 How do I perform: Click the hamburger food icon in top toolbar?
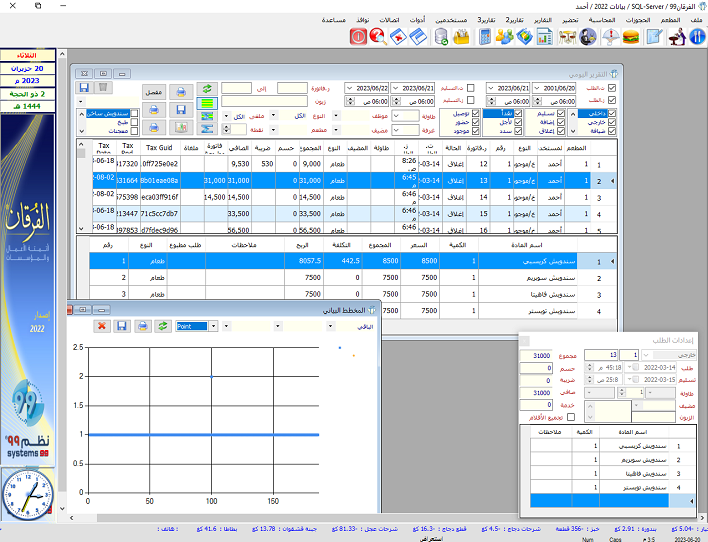(631, 37)
